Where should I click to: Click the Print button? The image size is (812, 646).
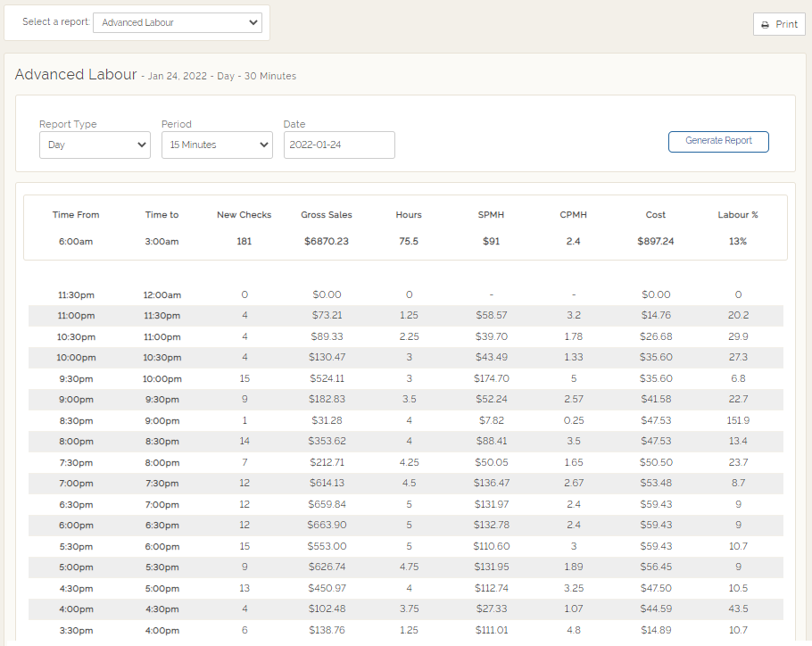tap(779, 24)
